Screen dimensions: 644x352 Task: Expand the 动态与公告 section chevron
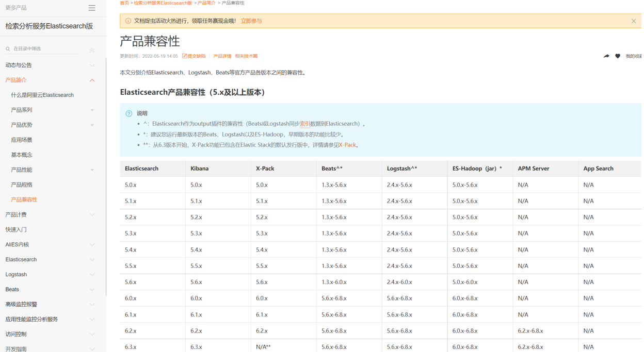click(92, 65)
